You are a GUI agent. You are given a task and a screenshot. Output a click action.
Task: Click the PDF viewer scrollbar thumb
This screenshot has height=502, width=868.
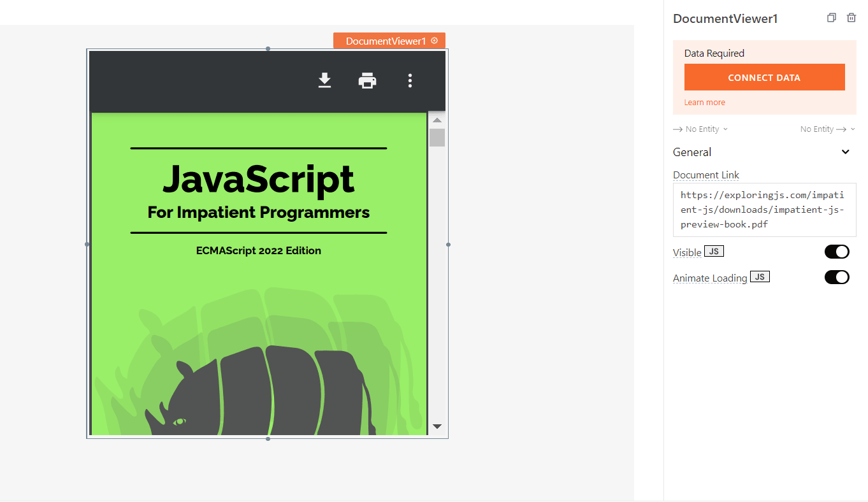pos(437,138)
